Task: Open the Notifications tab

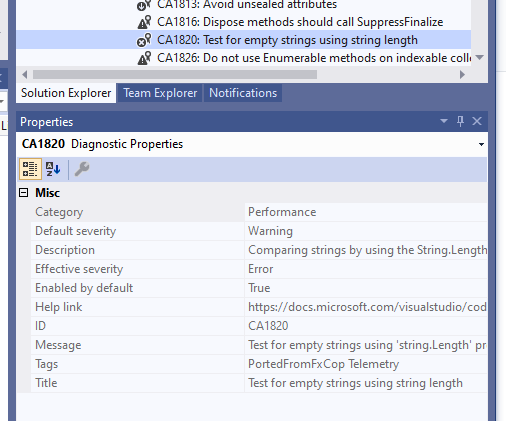Action: coord(243,93)
